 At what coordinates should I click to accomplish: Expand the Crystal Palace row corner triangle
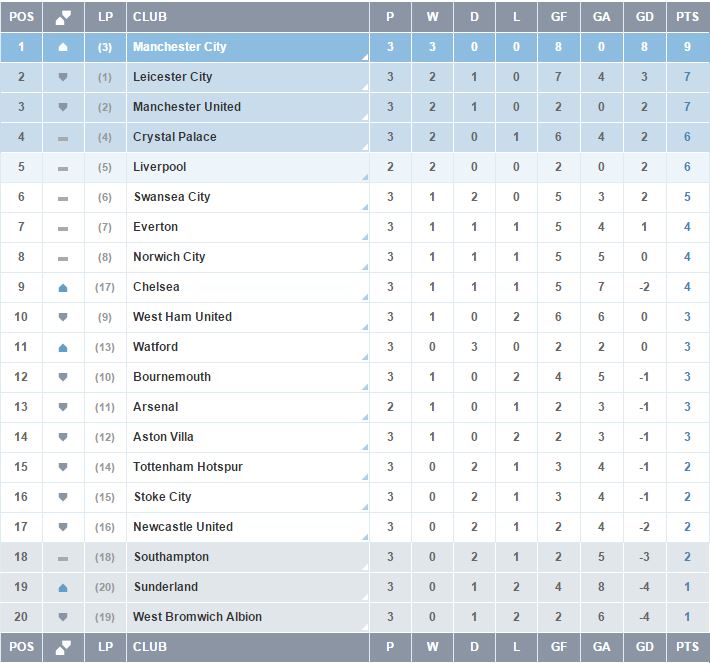pyautogui.click(x=365, y=147)
